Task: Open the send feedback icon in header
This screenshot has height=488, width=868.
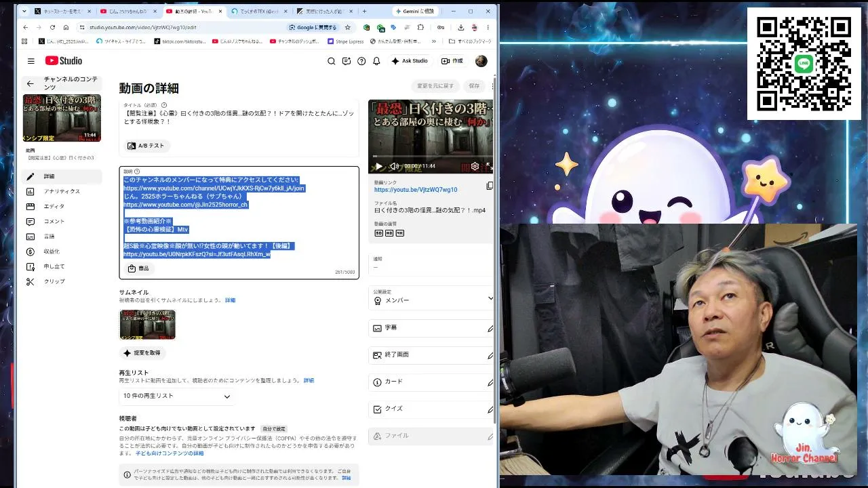Action: [347, 61]
